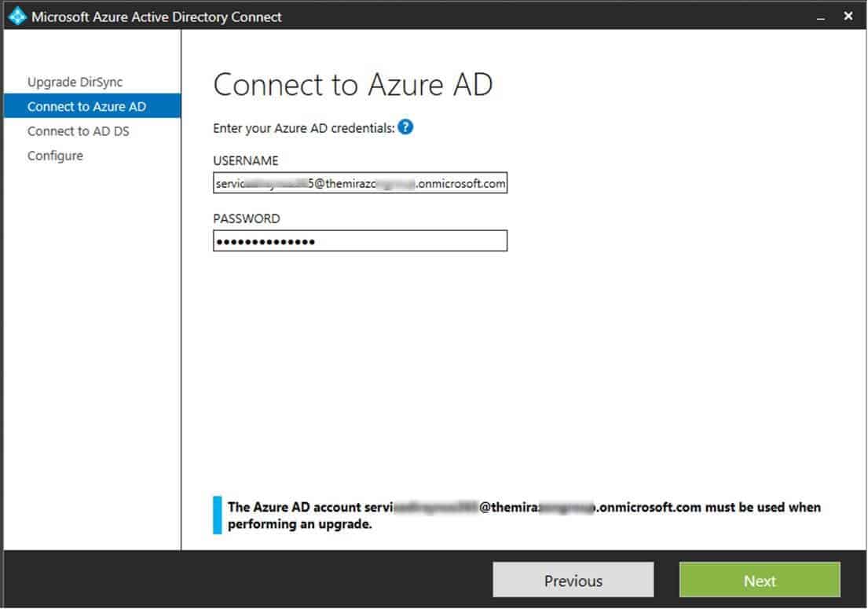This screenshot has height=609, width=868.
Task: Click the Next button
Action: pos(760,580)
